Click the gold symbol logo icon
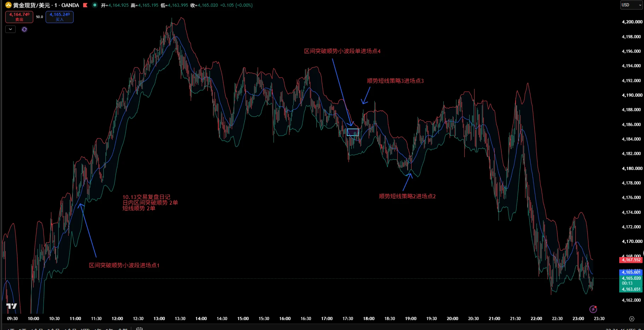This screenshot has width=644, height=330. 8,5
